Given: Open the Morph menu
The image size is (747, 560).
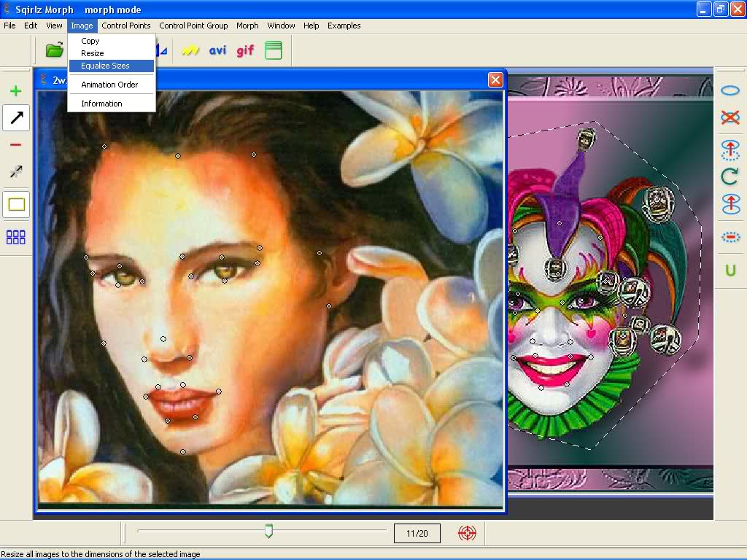Looking at the screenshot, I should pyautogui.click(x=247, y=26).
